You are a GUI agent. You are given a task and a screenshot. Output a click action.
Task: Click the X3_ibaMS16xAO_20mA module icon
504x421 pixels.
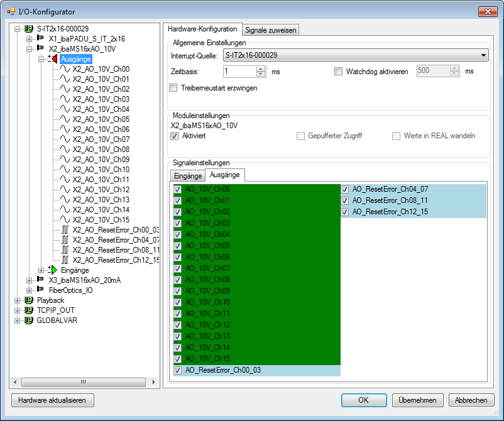(x=41, y=280)
